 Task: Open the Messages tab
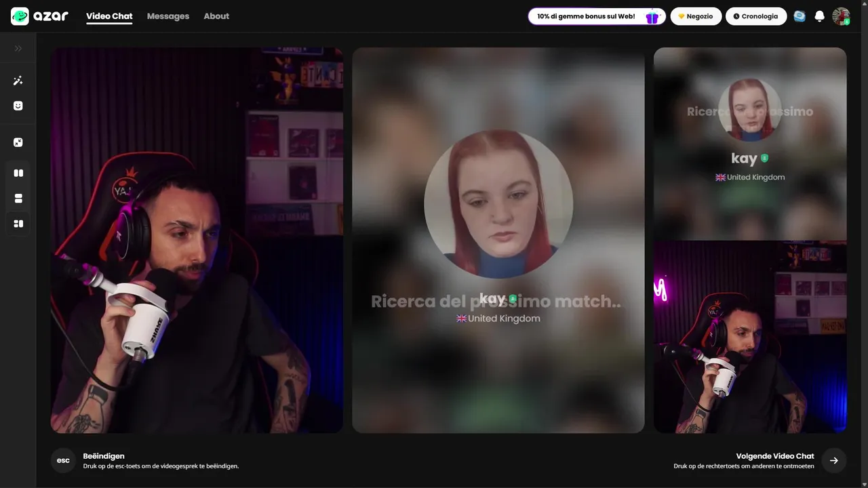pos(168,16)
